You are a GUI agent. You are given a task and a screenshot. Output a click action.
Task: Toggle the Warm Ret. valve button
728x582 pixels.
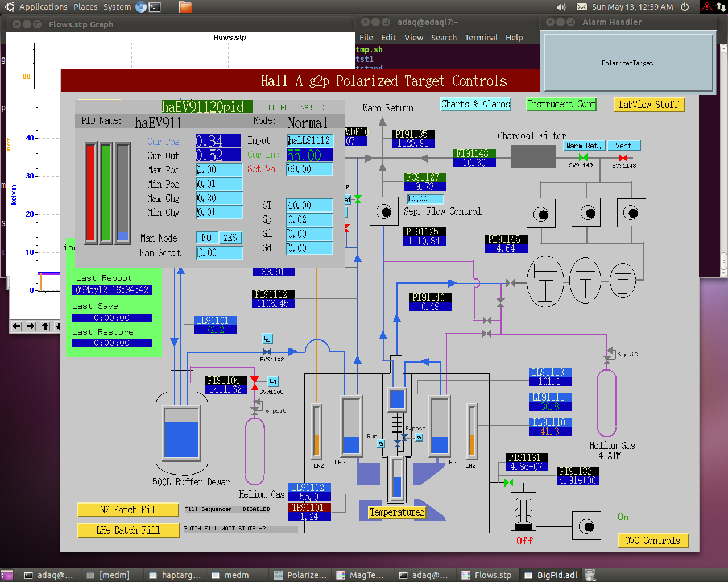click(x=584, y=145)
